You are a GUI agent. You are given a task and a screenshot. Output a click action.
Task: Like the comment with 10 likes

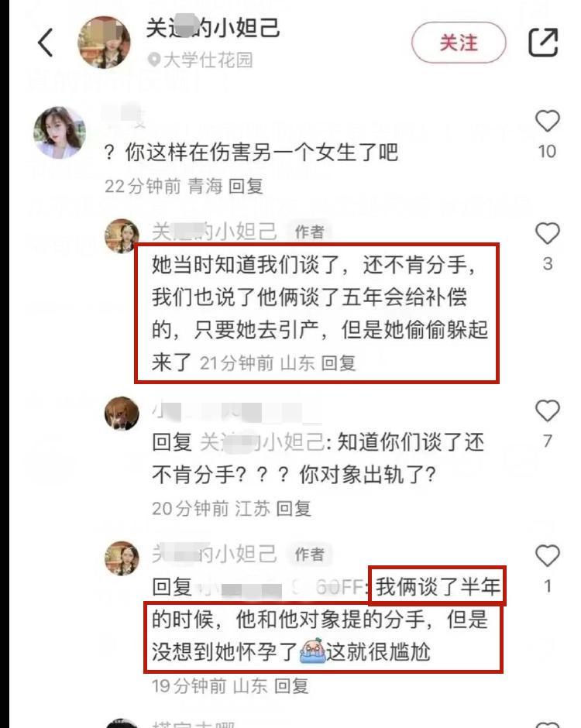point(548,121)
